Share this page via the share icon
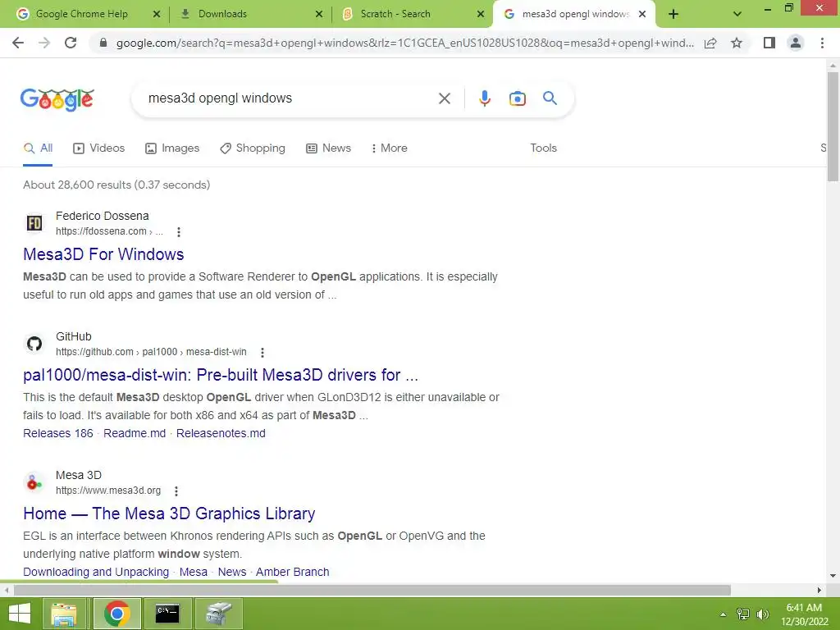 (x=710, y=43)
